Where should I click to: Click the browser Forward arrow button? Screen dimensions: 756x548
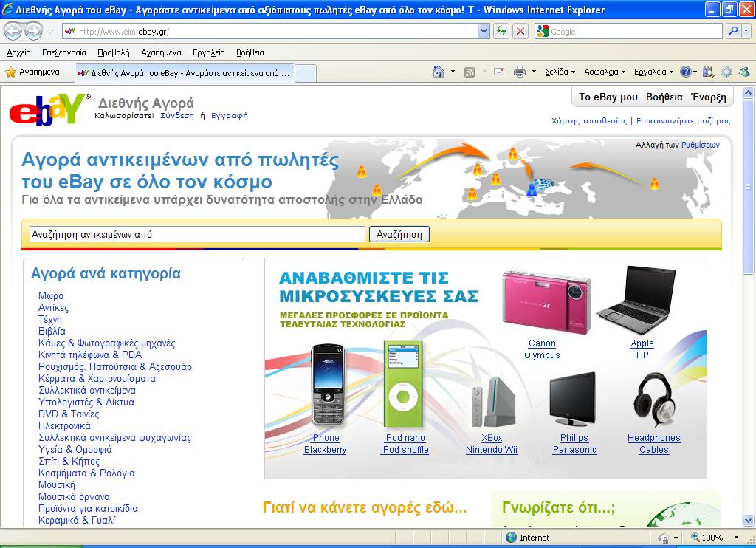[x=33, y=32]
